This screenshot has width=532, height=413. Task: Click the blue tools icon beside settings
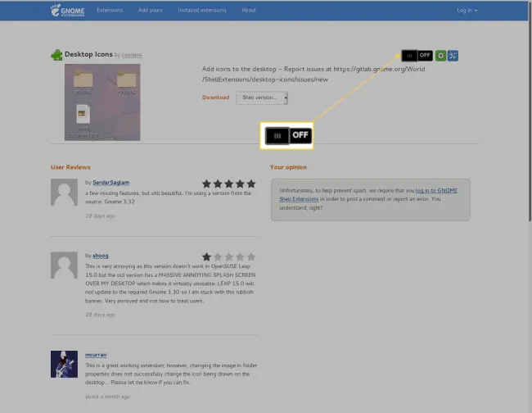click(453, 56)
